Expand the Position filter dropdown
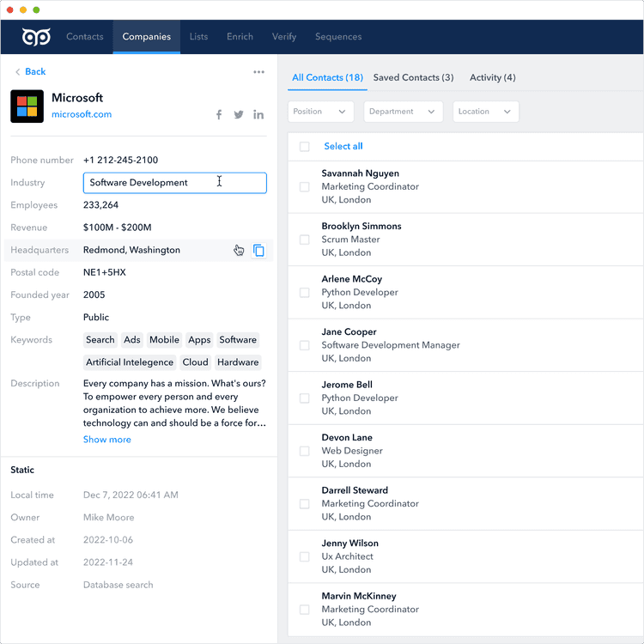The width and height of the screenshot is (644, 644). (320, 112)
